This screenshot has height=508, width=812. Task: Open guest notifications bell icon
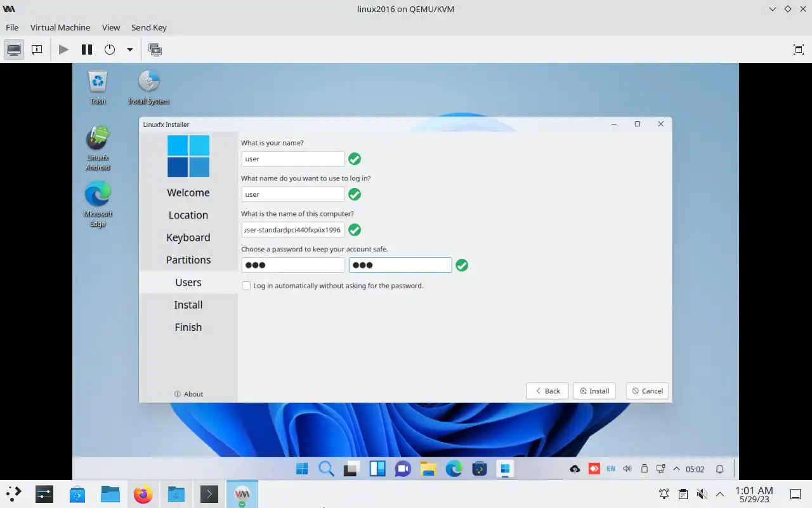[x=720, y=469]
